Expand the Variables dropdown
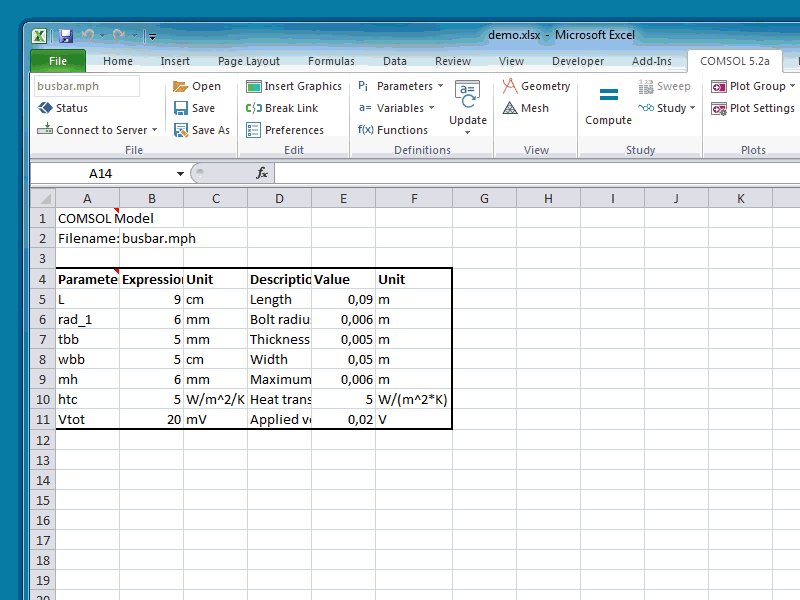Image resolution: width=800 pixels, height=600 pixels. point(431,108)
